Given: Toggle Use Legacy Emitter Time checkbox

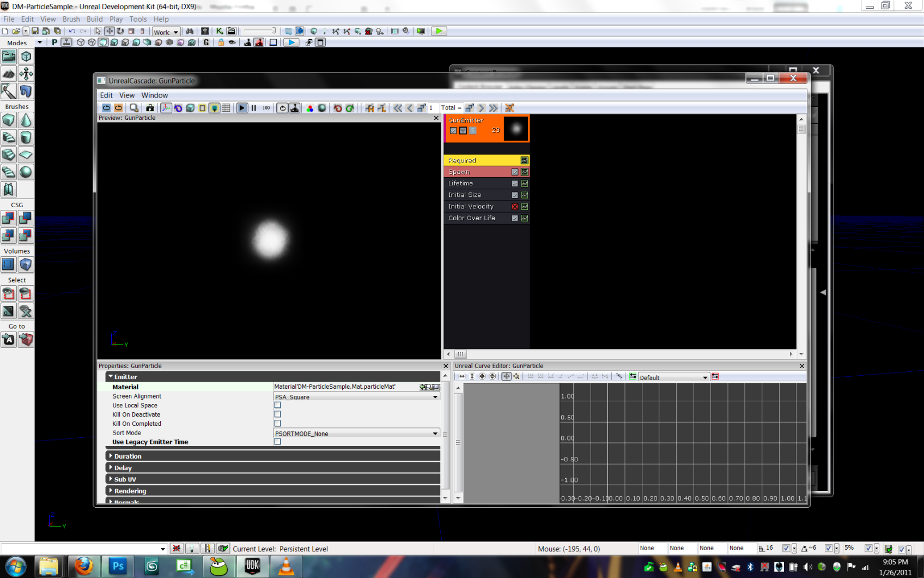Looking at the screenshot, I should click(277, 442).
